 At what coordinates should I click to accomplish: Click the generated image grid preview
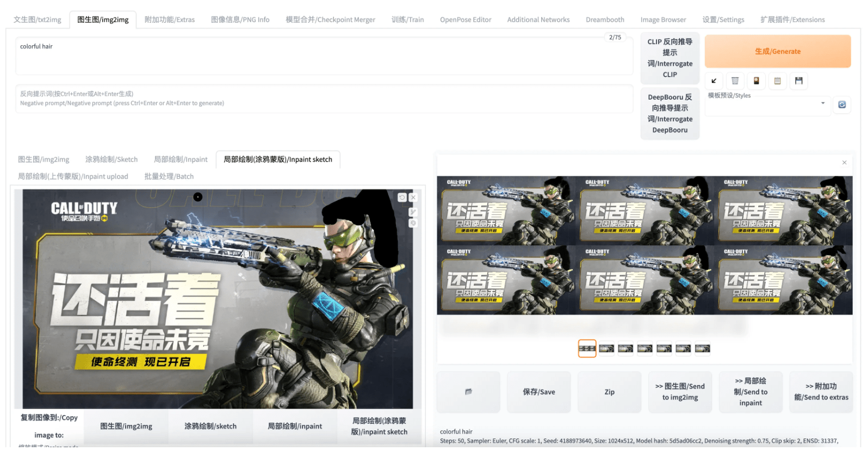[644, 245]
